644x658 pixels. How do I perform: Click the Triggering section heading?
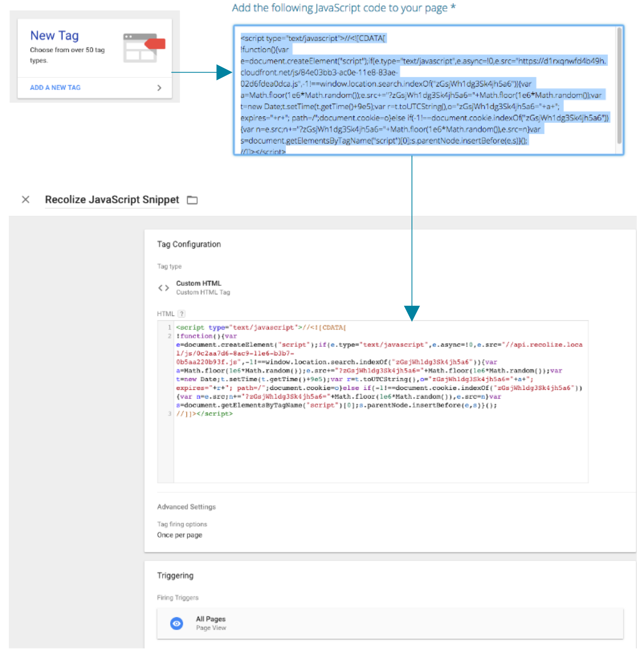[x=175, y=576]
